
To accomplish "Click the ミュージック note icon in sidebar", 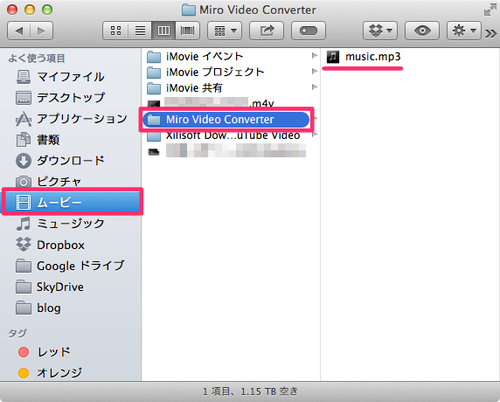I will point(23,224).
